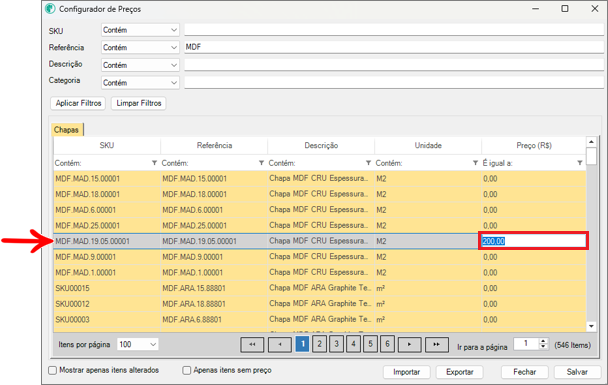Select the row SKU MDF.MAD.1.00001
The height and width of the screenshot is (385, 608).
tap(320, 273)
